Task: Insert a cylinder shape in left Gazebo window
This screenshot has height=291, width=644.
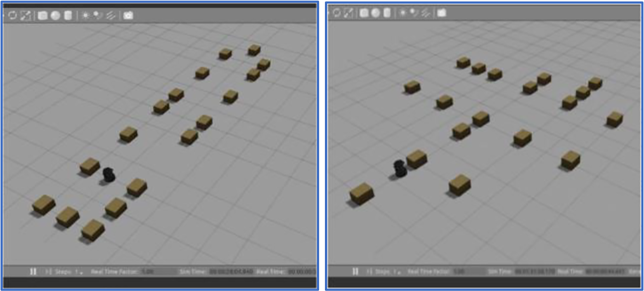Action: click(x=68, y=16)
